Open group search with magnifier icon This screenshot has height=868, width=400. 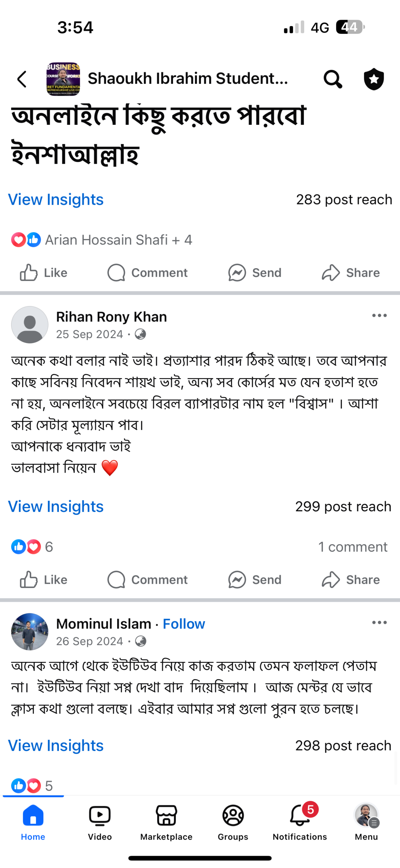click(x=332, y=79)
